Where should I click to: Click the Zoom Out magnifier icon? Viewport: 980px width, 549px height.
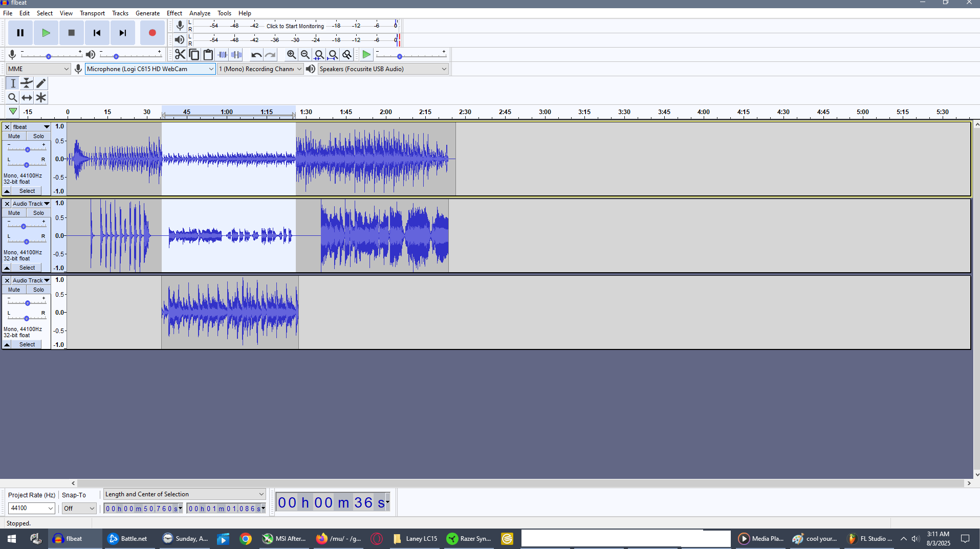point(305,54)
